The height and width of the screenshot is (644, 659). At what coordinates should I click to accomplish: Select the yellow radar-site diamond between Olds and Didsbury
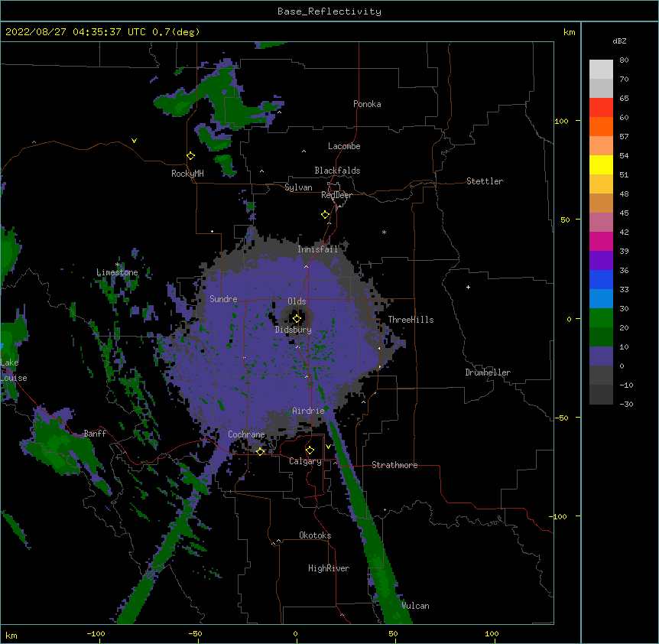(297, 319)
